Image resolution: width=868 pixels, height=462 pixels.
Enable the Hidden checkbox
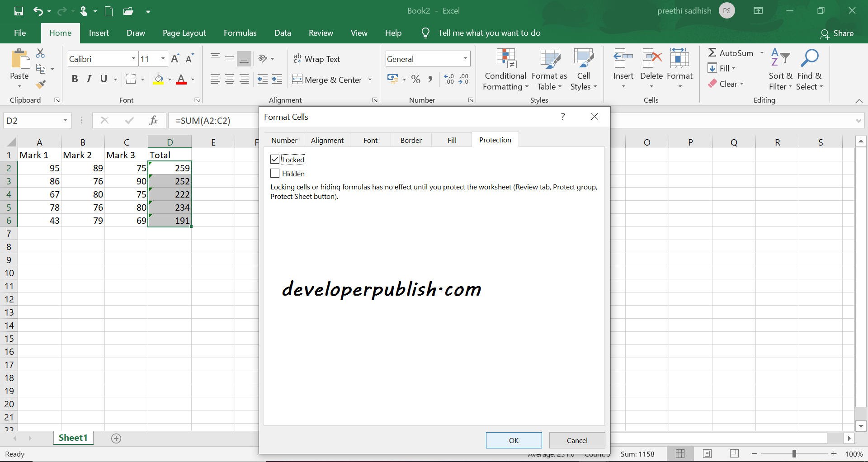tap(275, 173)
